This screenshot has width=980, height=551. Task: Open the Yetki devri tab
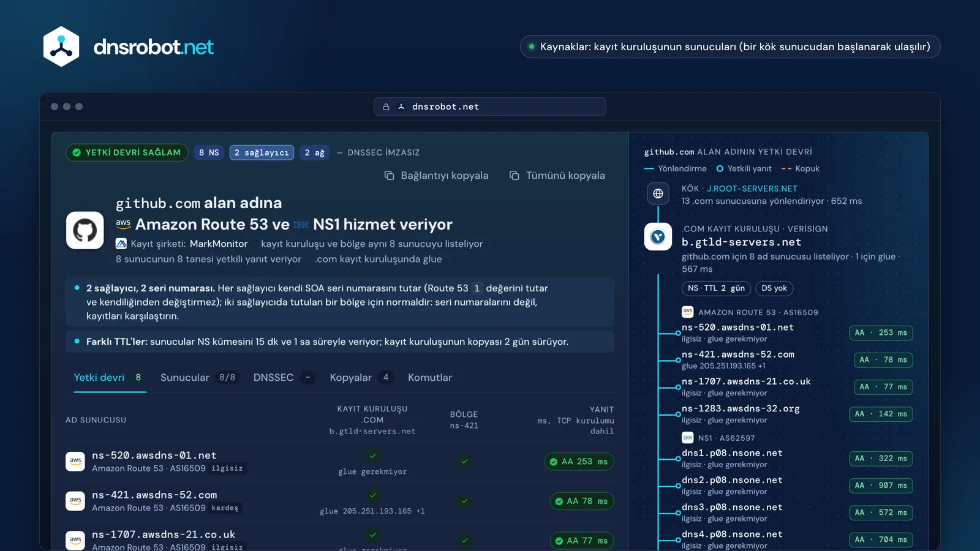[110, 378]
